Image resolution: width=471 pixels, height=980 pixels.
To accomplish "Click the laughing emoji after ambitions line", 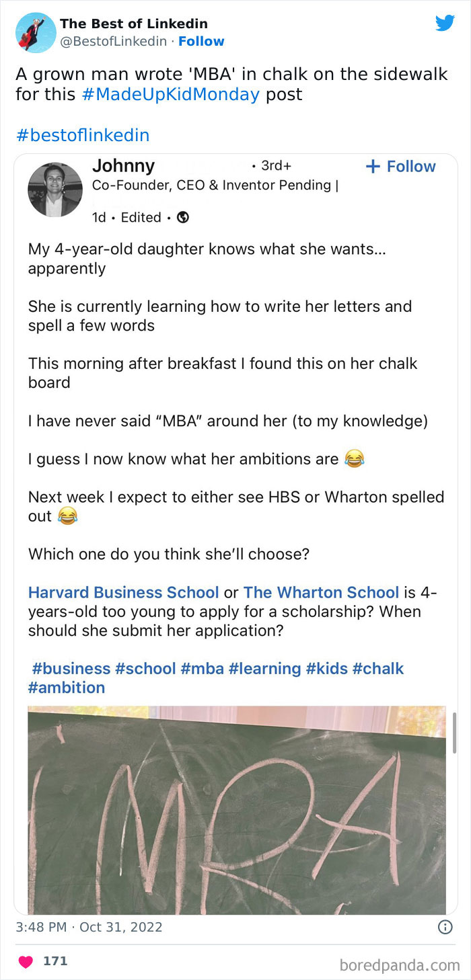I will 353,458.
